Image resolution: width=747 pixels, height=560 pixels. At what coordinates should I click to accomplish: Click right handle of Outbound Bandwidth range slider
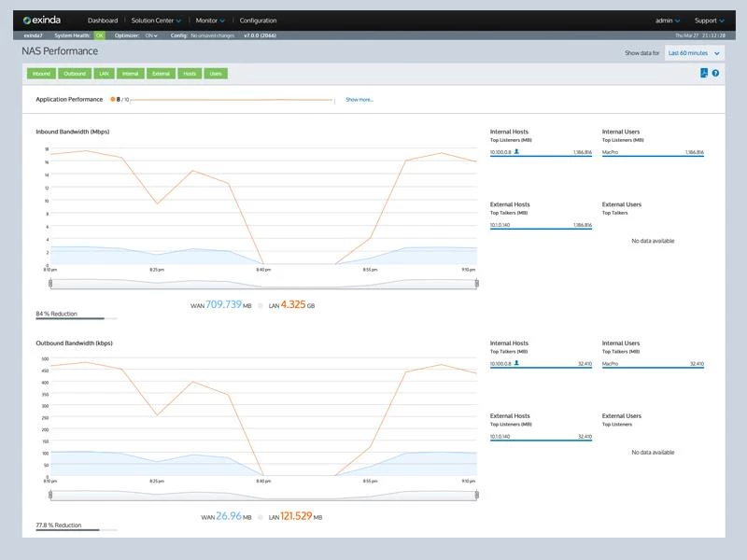[476, 495]
